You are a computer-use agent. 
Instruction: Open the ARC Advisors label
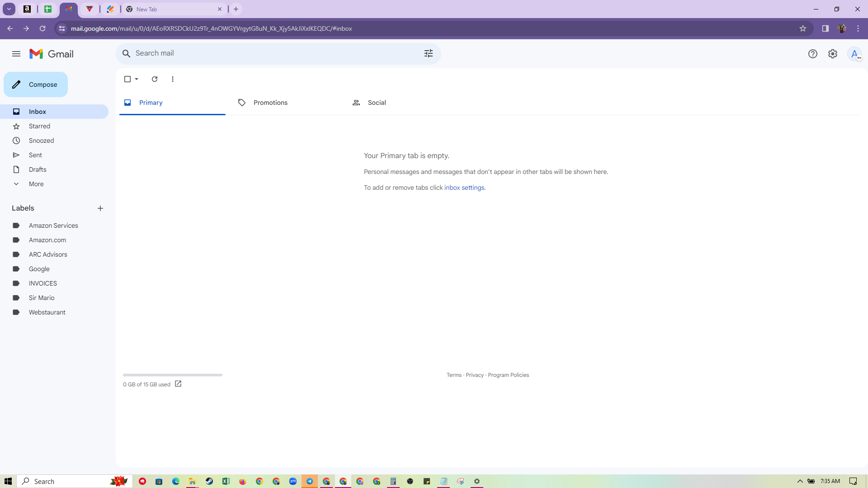[x=54, y=254]
